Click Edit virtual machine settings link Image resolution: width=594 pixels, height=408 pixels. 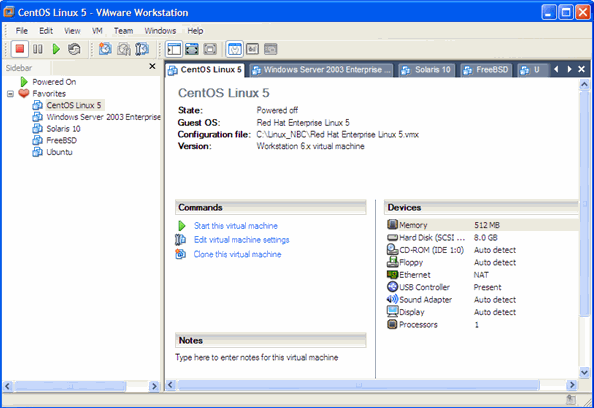point(242,240)
